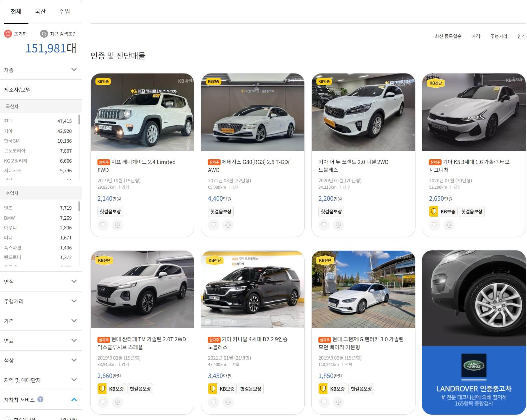Expand the 차종 filter section
This screenshot has height=420, width=527.
coord(41,70)
